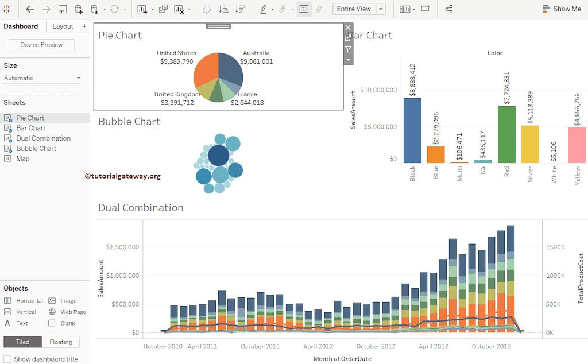Open the Pie Chart more options menu
Screen dimensions: 588x364
pyautogui.click(x=348, y=60)
